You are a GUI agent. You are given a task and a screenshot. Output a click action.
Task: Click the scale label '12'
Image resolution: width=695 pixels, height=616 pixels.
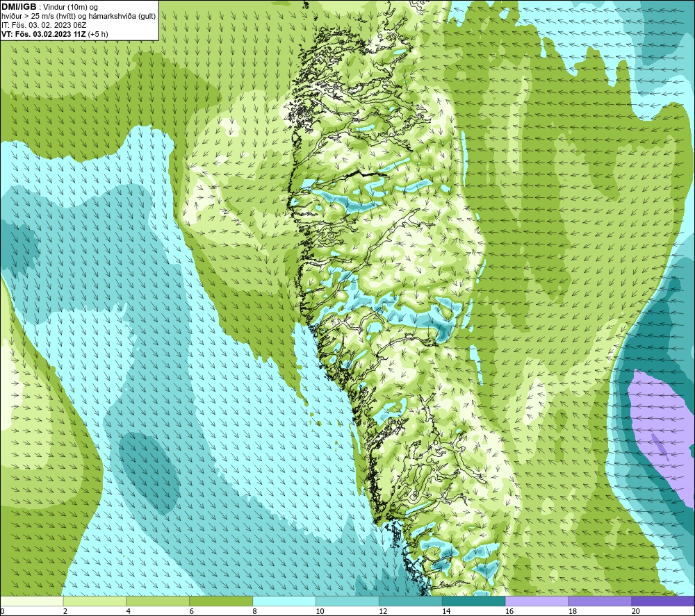[x=383, y=611]
